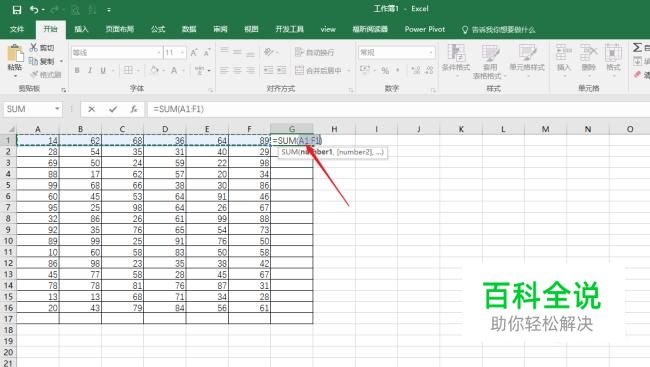Viewport: 650px width, 367px height.
Task: Open the number format dropdown
Action: (431, 53)
